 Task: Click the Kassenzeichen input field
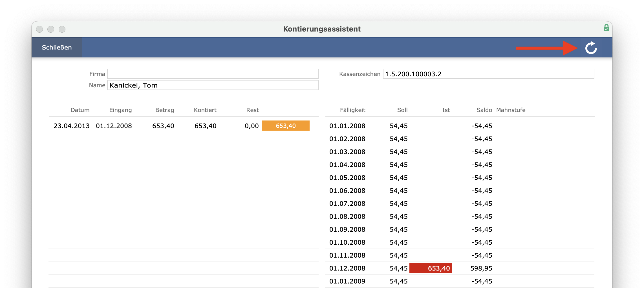[488, 74]
